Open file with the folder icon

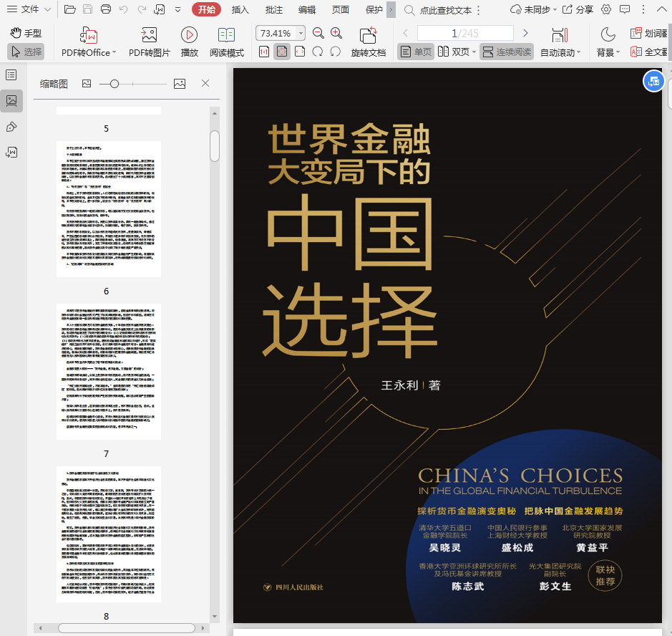tap(70, 9)
